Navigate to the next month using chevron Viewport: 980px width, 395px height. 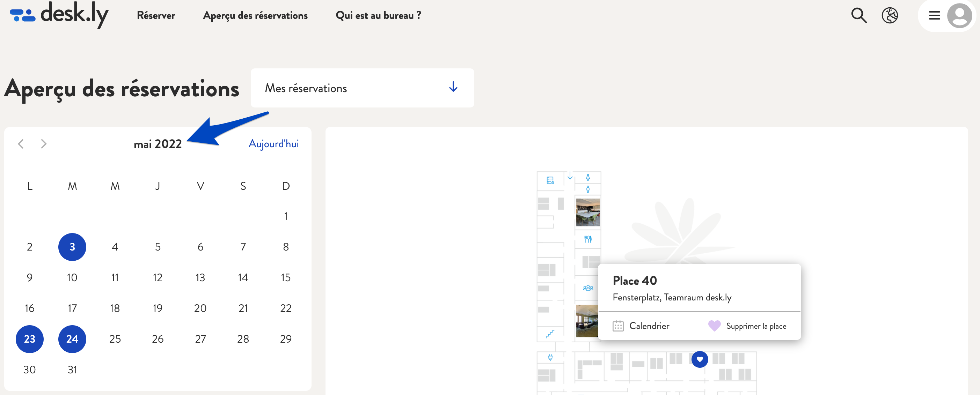click(x=44, y=143)
